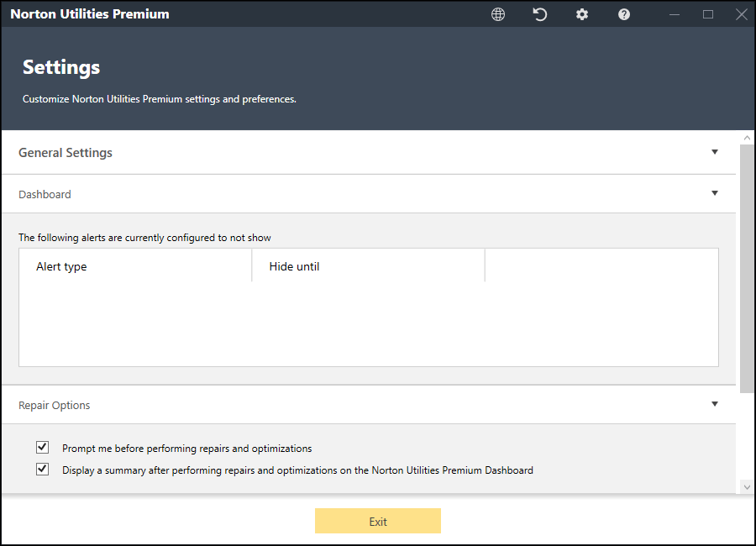The height and width of the screenshot is (546, 756).
Task: Click 'The following alerts are currently configured' text
Action: [144, 238]
